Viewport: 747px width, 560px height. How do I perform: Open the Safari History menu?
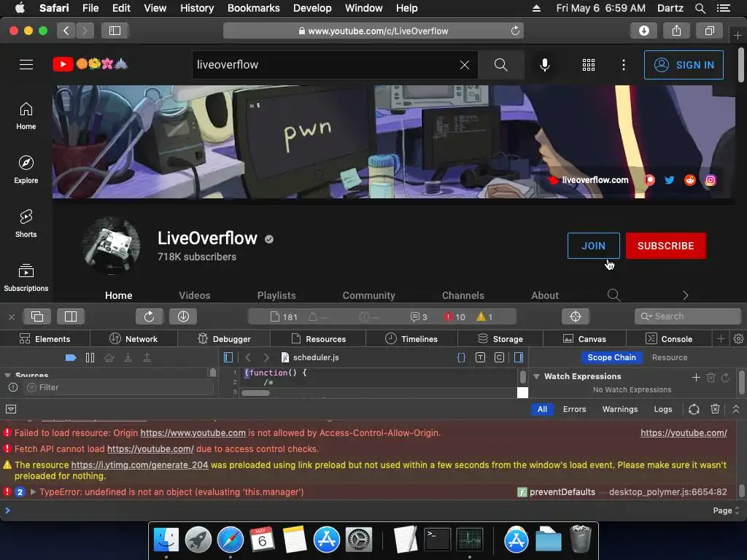pyautogui.click(x=197, y=8)
